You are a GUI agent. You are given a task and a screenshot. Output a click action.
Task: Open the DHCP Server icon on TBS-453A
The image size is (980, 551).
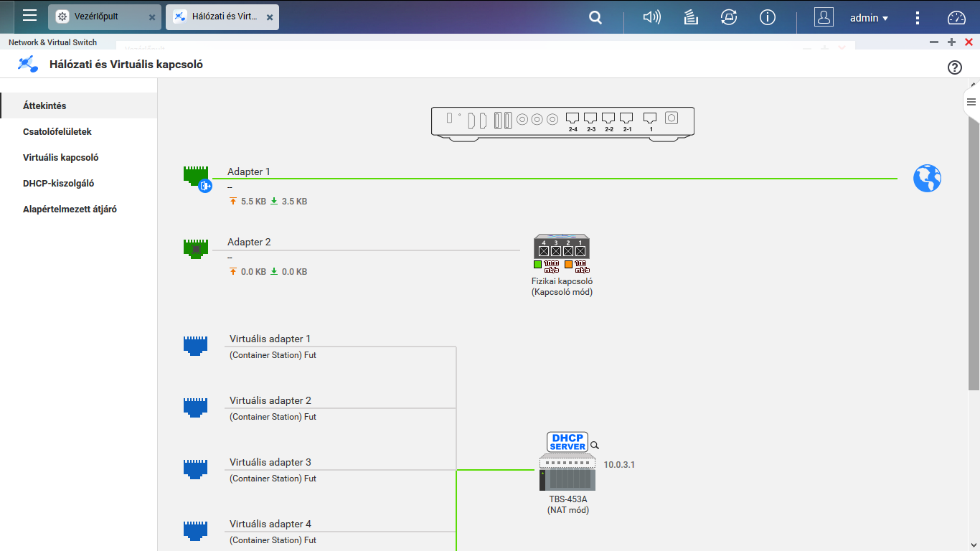(x=567, y=442)
